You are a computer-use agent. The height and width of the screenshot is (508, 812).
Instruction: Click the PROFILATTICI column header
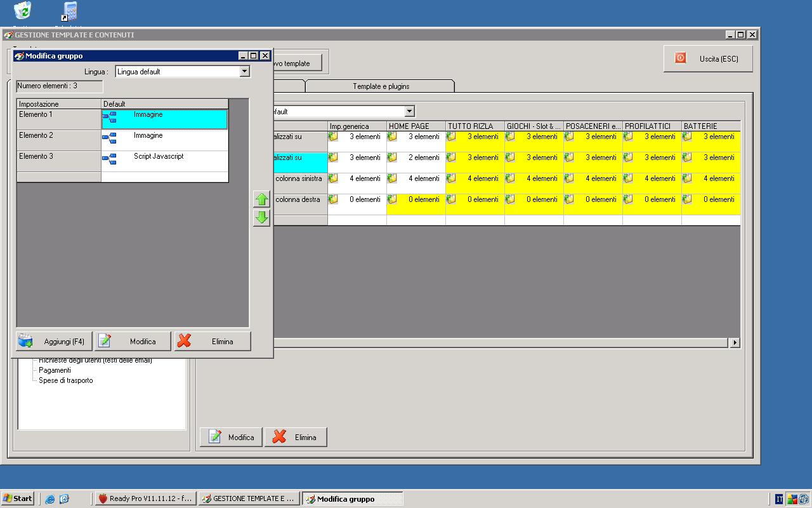tap(652, 126)
